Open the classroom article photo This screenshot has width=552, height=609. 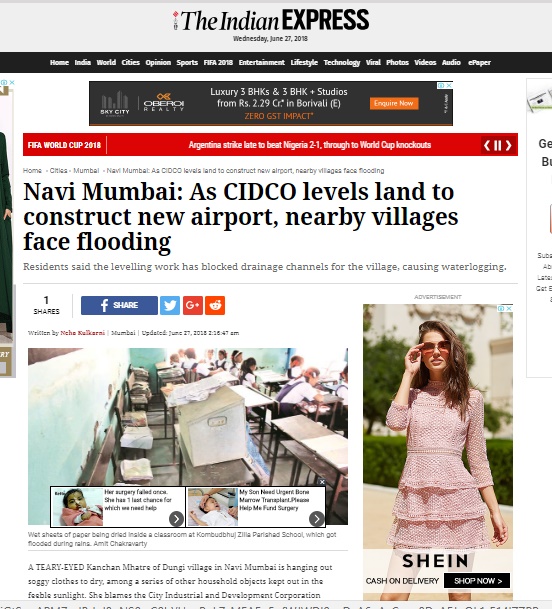188,416
